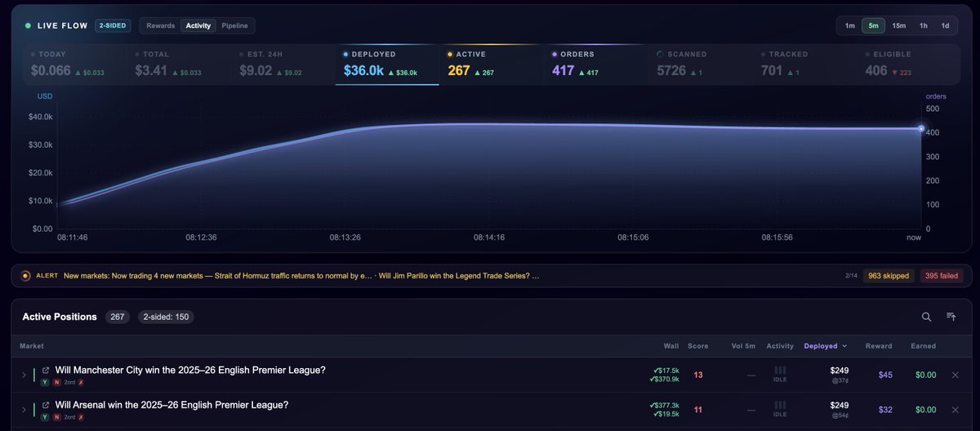Viewport: 980px width, 431px height.
Task: Select the ACTIVE metric card
Action: tap(492, 64)
